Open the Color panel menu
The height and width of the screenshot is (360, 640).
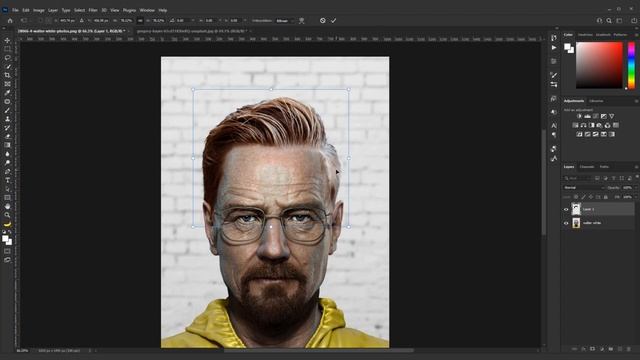636,35
